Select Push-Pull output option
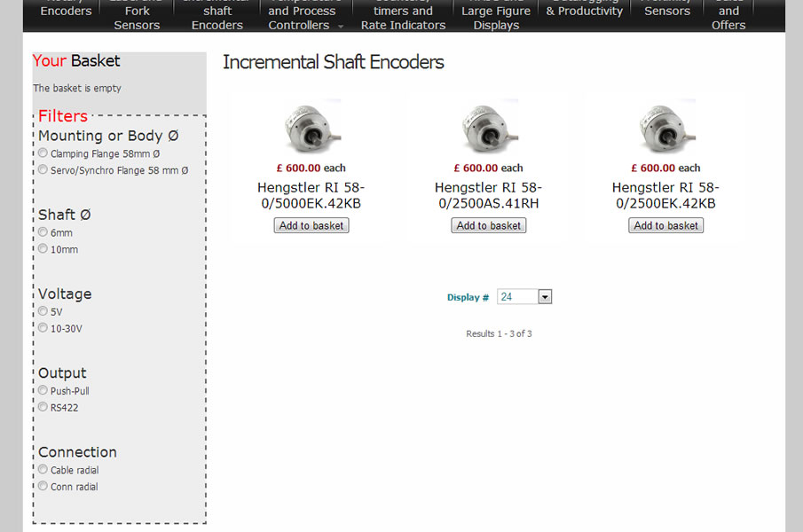 43,390
